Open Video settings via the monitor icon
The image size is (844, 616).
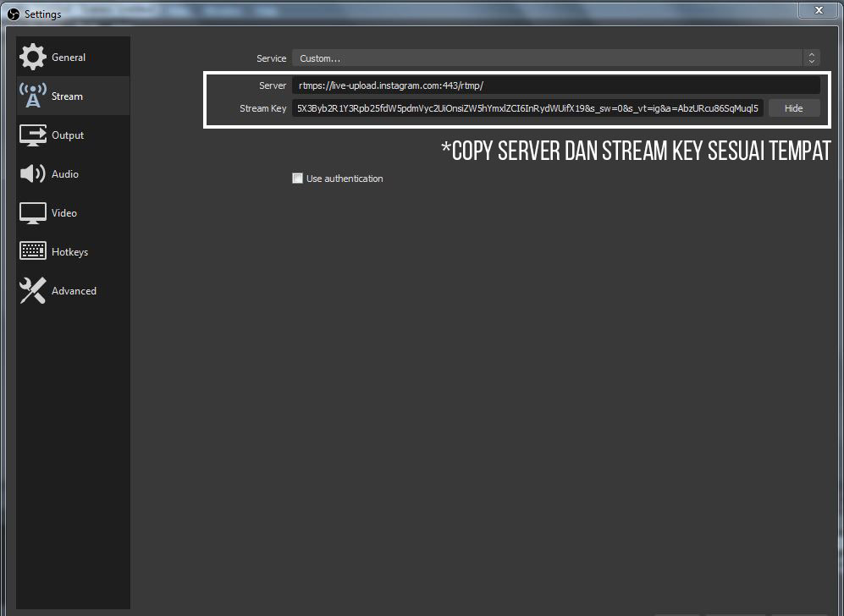(x=33, y=213)
